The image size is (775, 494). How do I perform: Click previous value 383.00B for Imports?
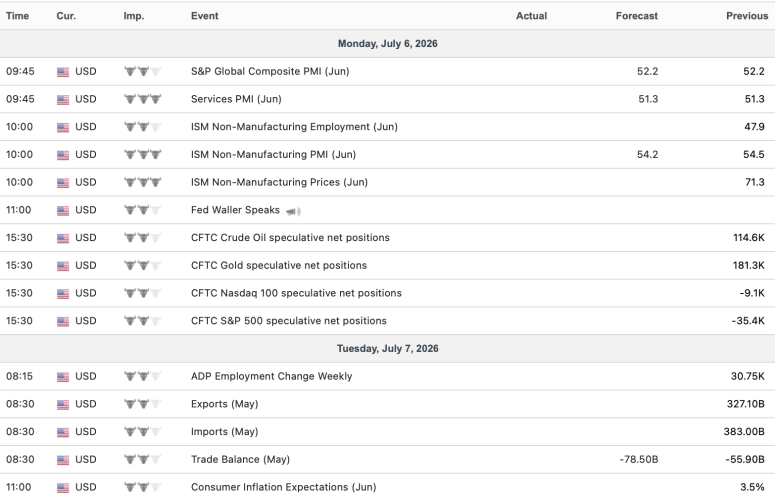click(744, 432)
